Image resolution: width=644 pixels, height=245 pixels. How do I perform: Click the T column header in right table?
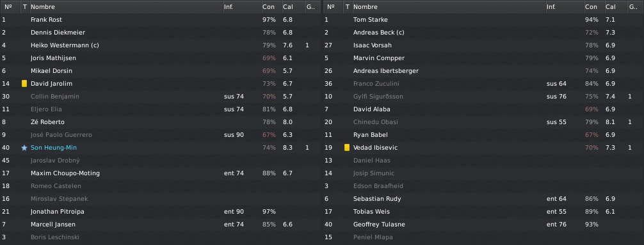coord(348,7)
